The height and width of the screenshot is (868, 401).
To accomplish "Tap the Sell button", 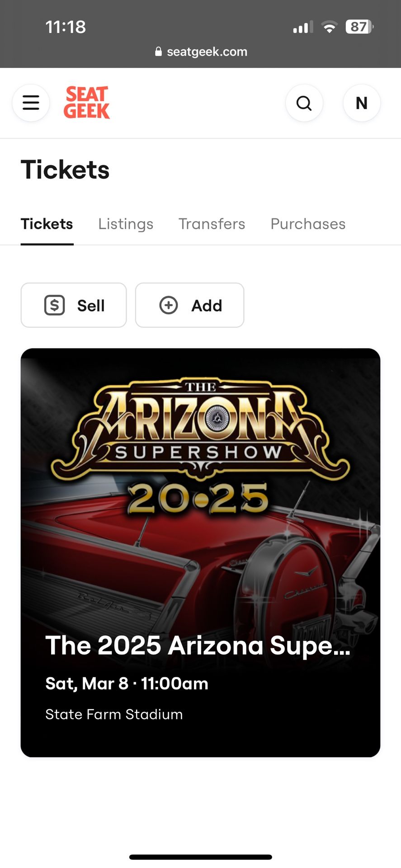I will pos(74,305).
